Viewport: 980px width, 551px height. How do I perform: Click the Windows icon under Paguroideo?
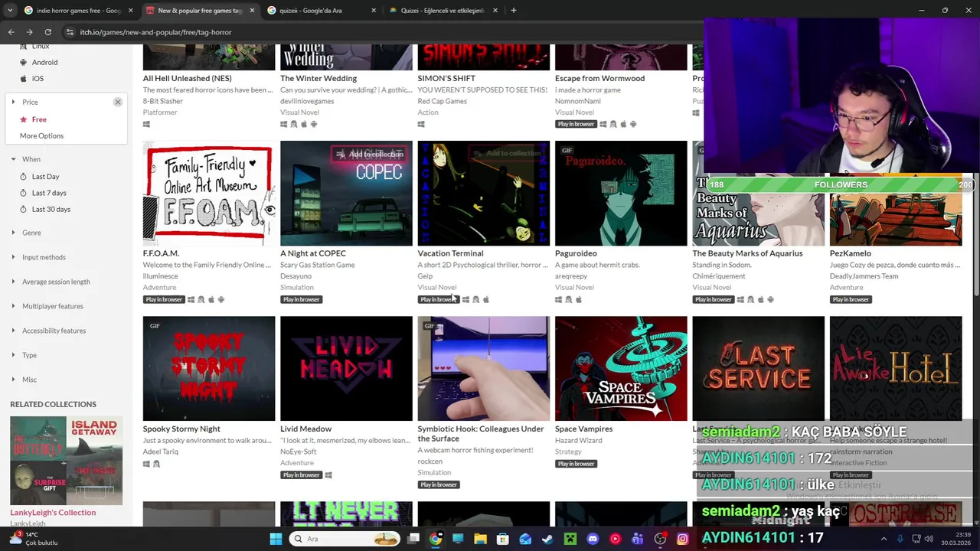click(558, 299)
